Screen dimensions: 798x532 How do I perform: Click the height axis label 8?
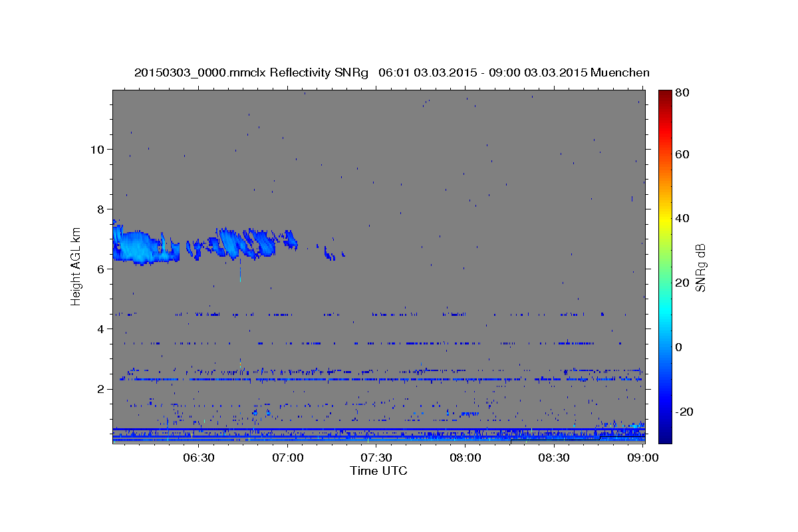(x=99, y=209)
